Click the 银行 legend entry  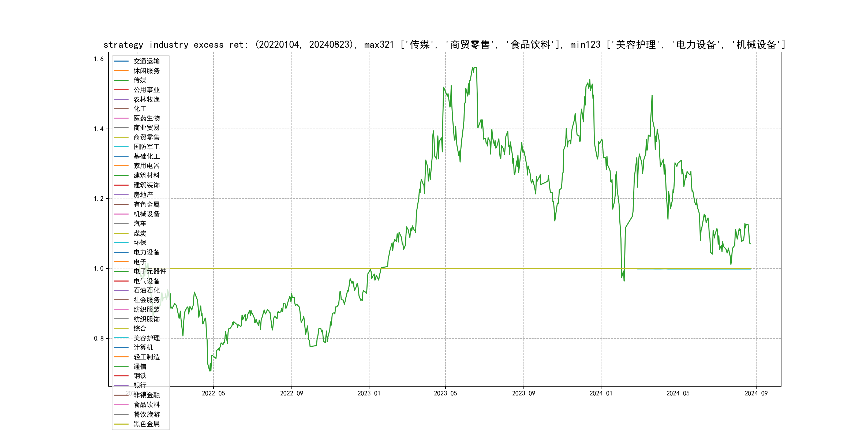click(140, 385)
